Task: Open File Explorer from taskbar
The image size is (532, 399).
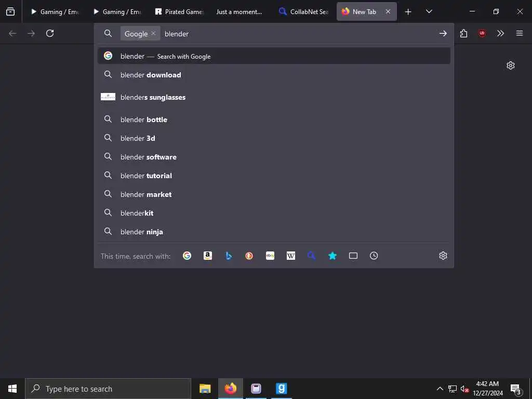Action: [x=205, y=389]
